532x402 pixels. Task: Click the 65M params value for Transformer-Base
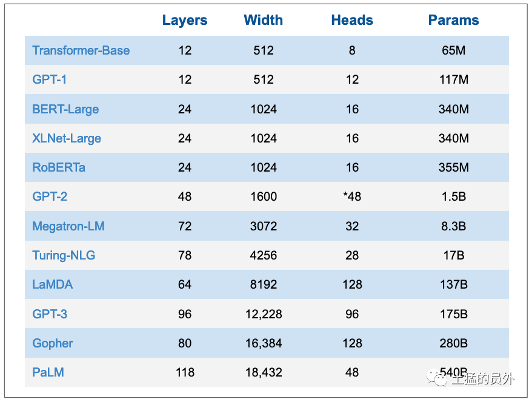454,50
